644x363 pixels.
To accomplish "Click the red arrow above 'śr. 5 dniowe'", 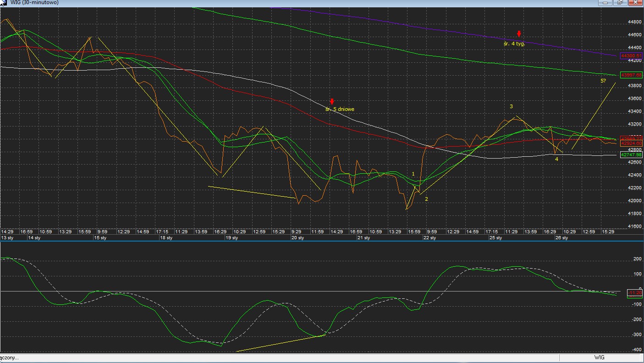I will (x=332, y=101).
